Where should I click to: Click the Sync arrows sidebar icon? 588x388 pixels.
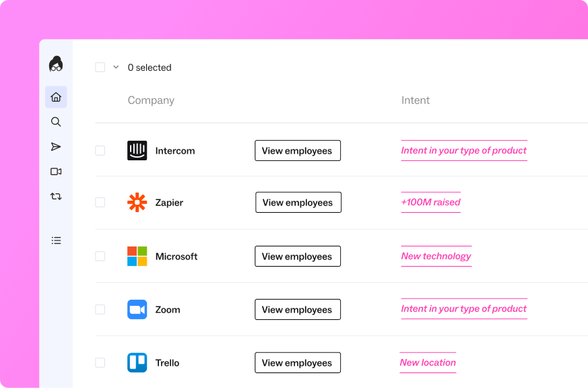pos(56,197)
